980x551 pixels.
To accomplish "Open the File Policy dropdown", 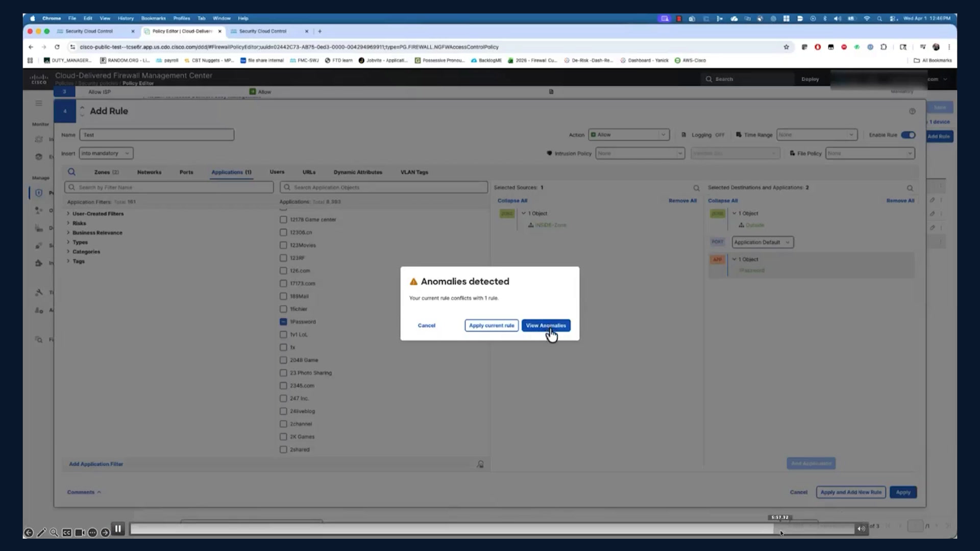I will 870,153.
